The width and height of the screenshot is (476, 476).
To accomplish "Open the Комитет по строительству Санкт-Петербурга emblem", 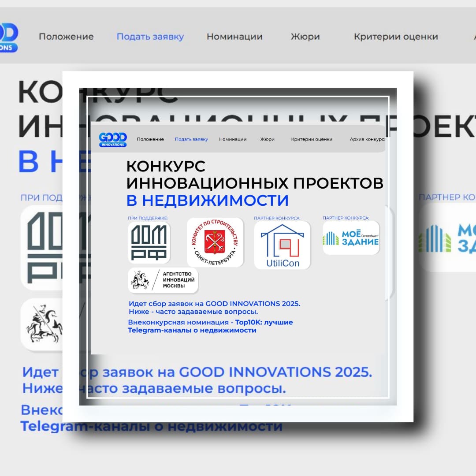I will tap(215, 242).
